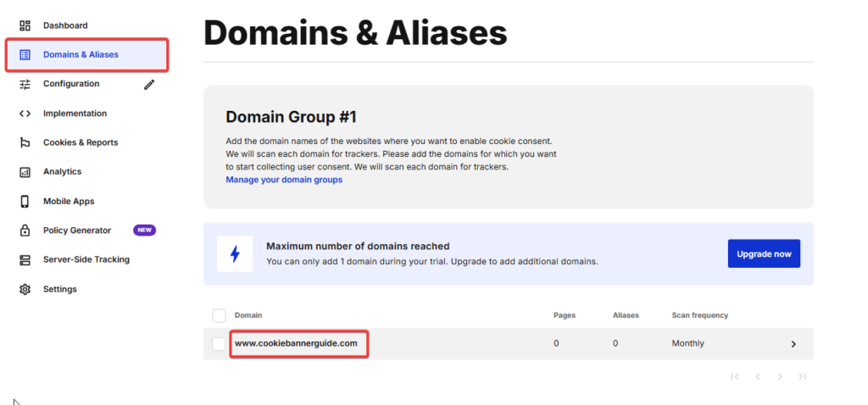Select Domains & Aliases in sidebar

(81, 55)
